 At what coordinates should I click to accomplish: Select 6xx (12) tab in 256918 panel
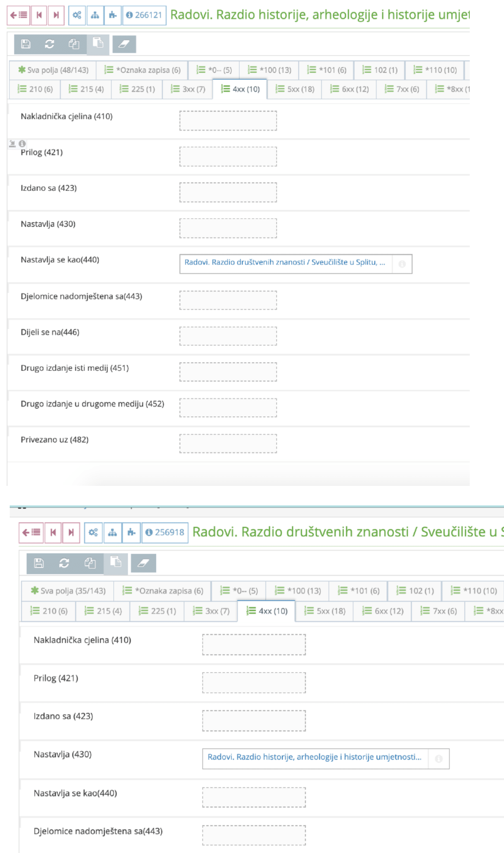[383, 611]
